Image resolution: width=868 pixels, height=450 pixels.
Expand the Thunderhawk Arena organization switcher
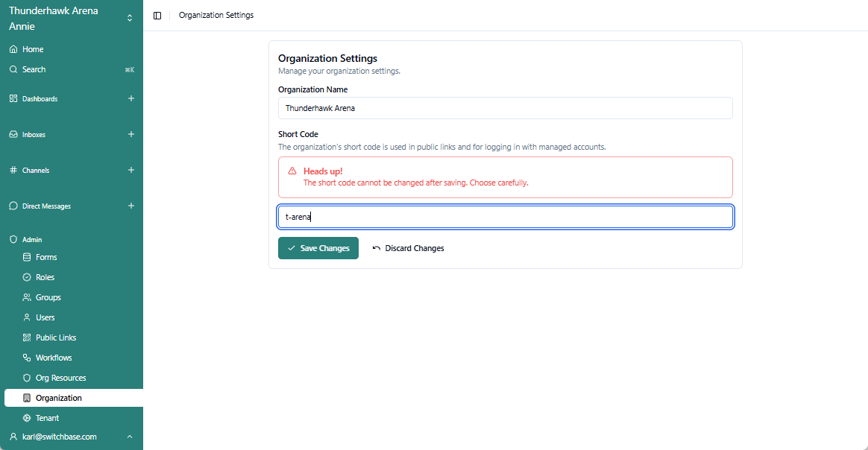[129, 18]
